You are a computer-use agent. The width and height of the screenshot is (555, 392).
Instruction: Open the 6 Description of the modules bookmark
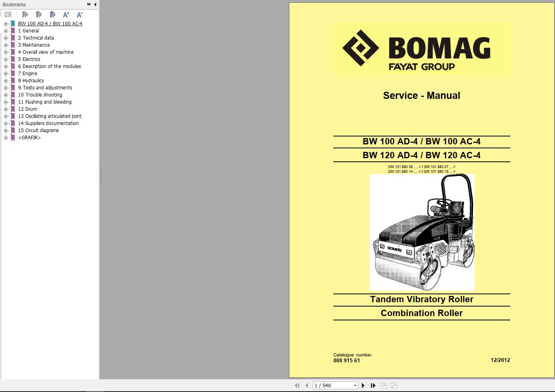coord(49,66)
